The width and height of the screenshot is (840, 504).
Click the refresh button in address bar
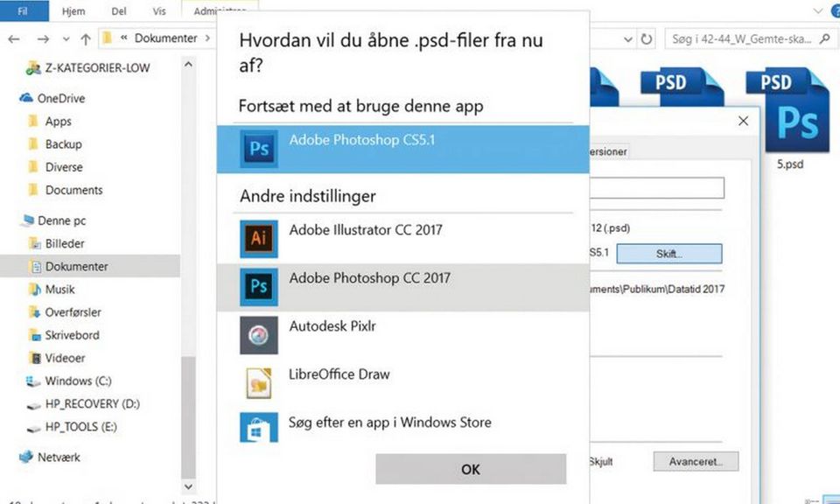[647, 39]
